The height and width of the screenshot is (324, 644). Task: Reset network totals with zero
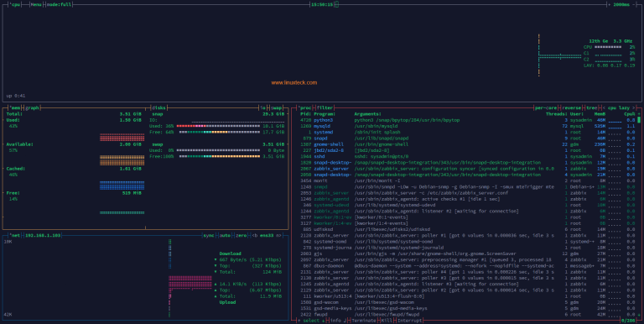pos(241,235)
